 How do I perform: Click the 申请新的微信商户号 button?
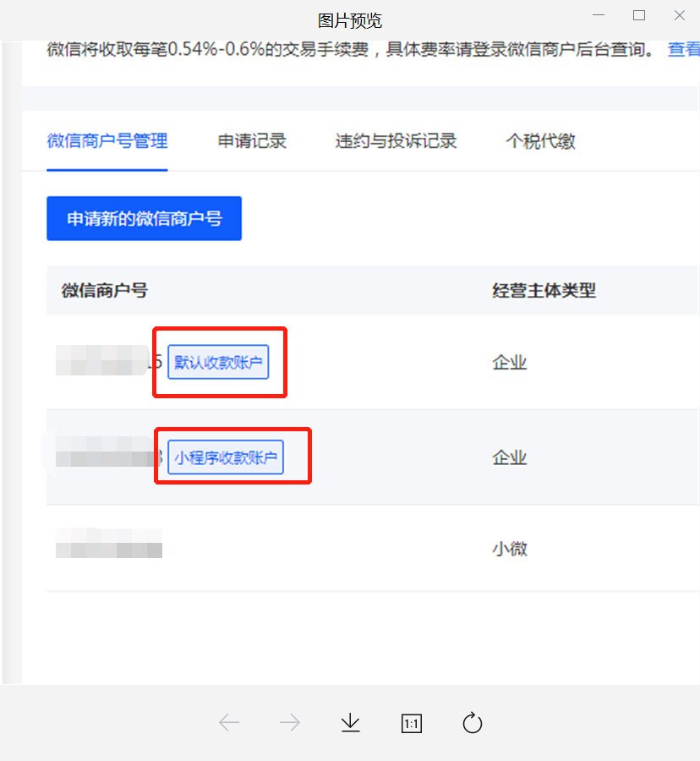tap(144, 219)
